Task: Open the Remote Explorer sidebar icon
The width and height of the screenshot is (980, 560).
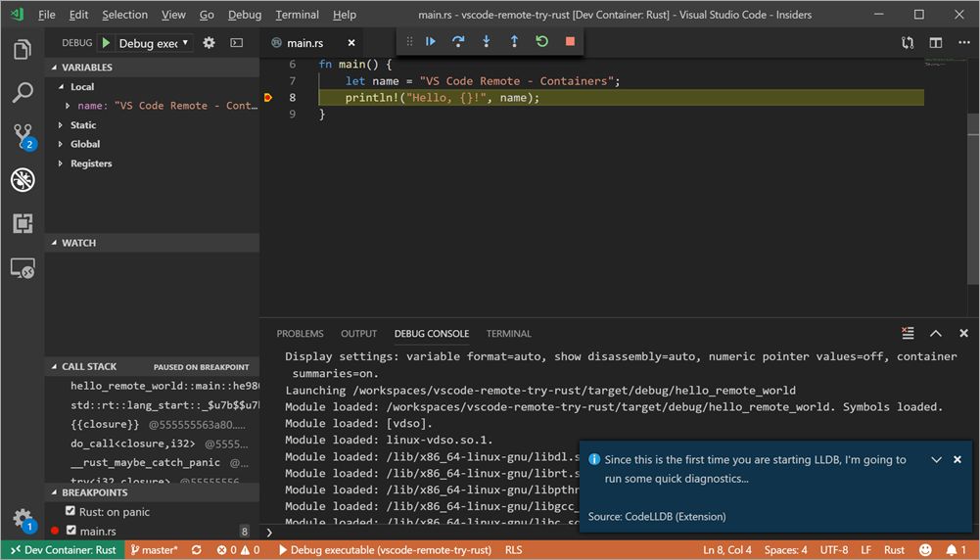Action: [x=23, y=268]
